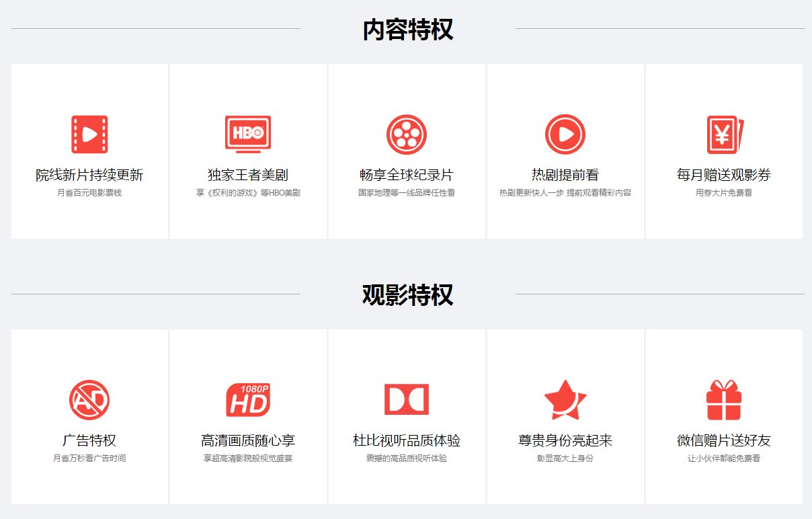
Task: Select the 广告特权 title
Action: [89, 441]
